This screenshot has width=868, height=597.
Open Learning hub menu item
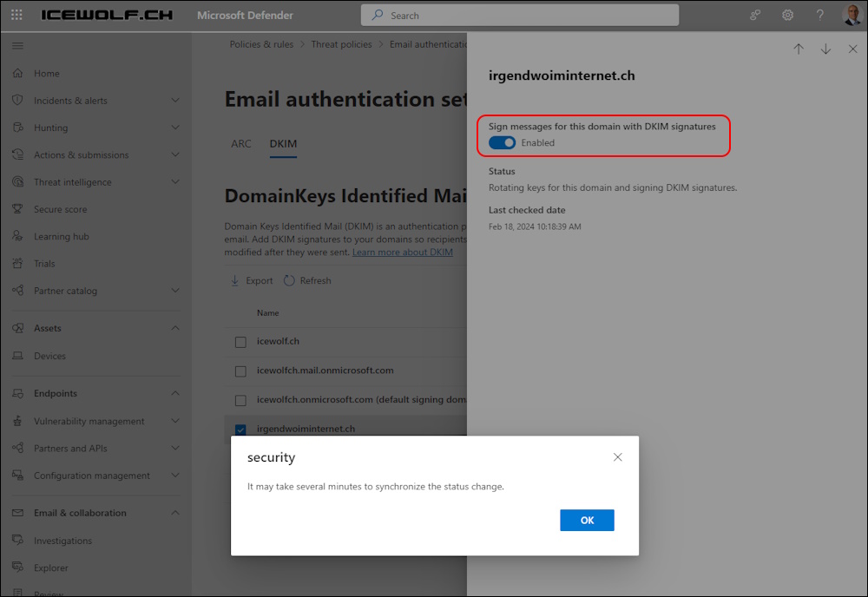coord(62,236)
